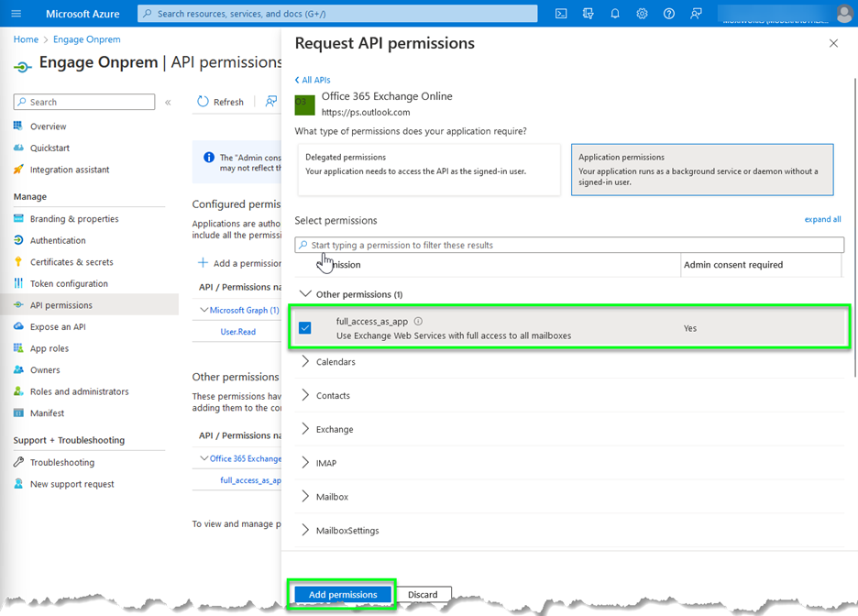Open the settings gear in header

(x=642, y=14)
